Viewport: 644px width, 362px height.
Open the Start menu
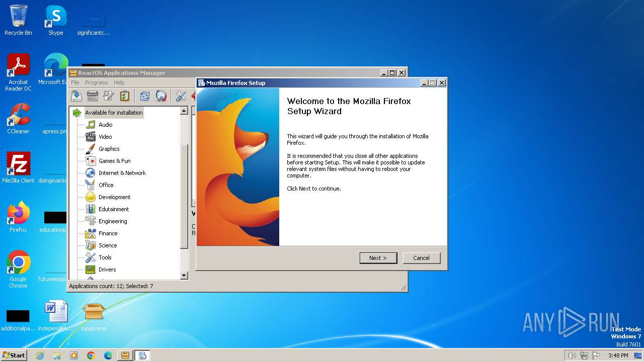click(14, 355)
